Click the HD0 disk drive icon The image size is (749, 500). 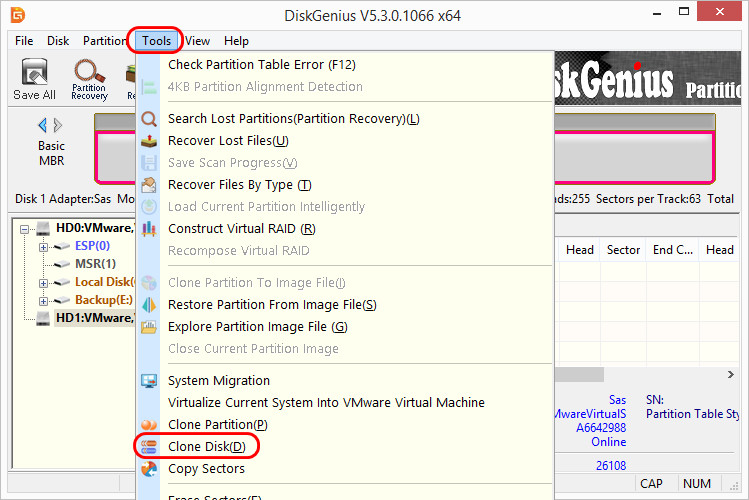[43, 228]
